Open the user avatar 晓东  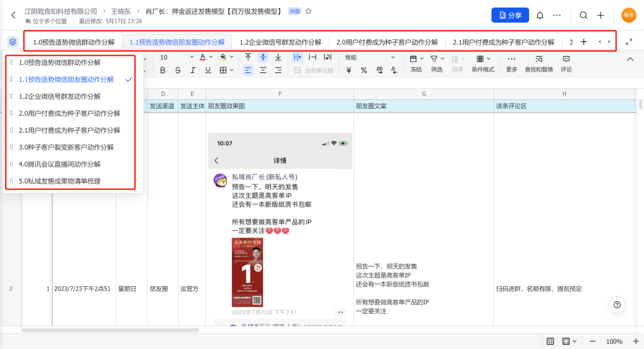(628, 15)
